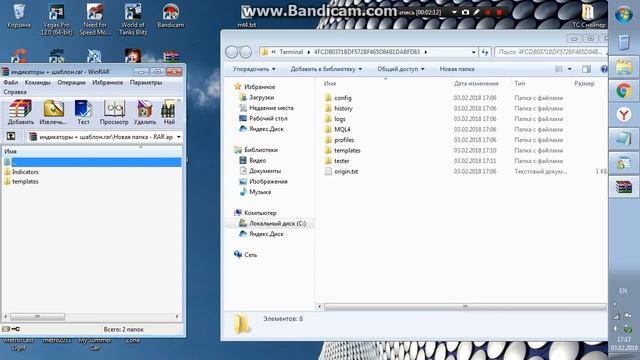Image resolution: width=640 pixels, height=360 pixels.
Task: Click the Bandicam screenshot camera icon
Action: pyautogui.click(x=465, y=12)
